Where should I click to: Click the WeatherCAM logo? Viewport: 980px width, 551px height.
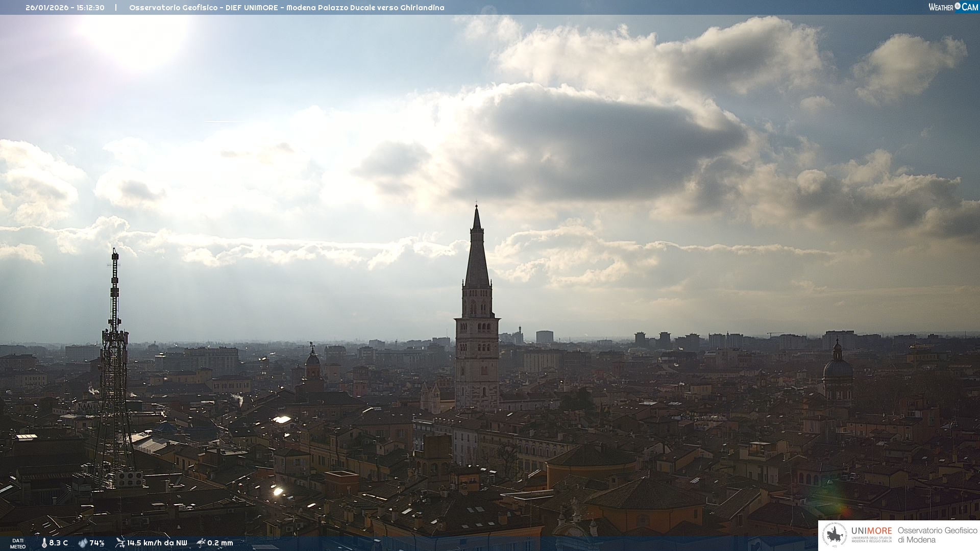pyautogui.click(x=953, y=7)
